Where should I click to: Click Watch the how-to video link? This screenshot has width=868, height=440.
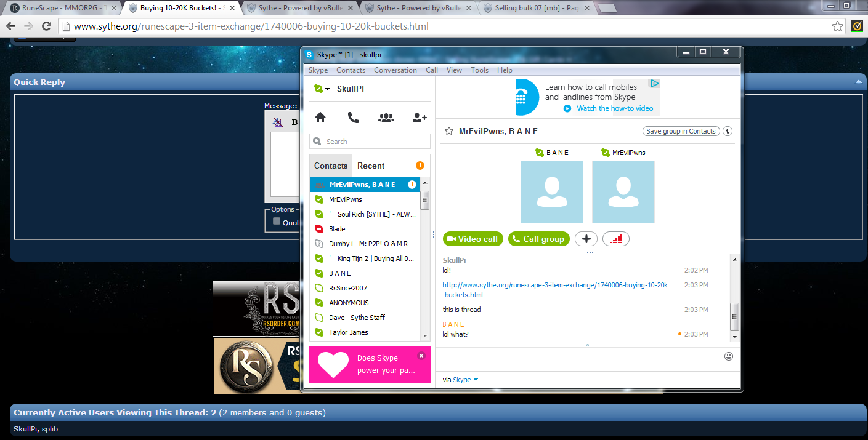615,108
